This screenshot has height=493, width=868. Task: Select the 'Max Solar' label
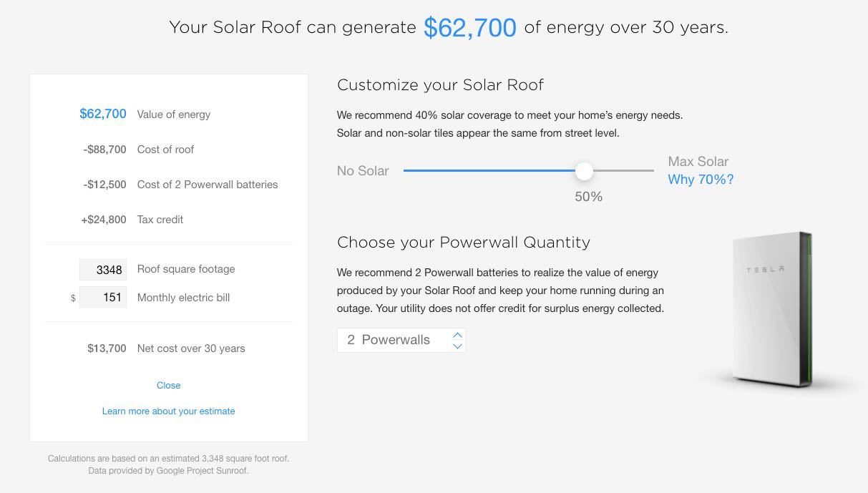click(698, 162)
